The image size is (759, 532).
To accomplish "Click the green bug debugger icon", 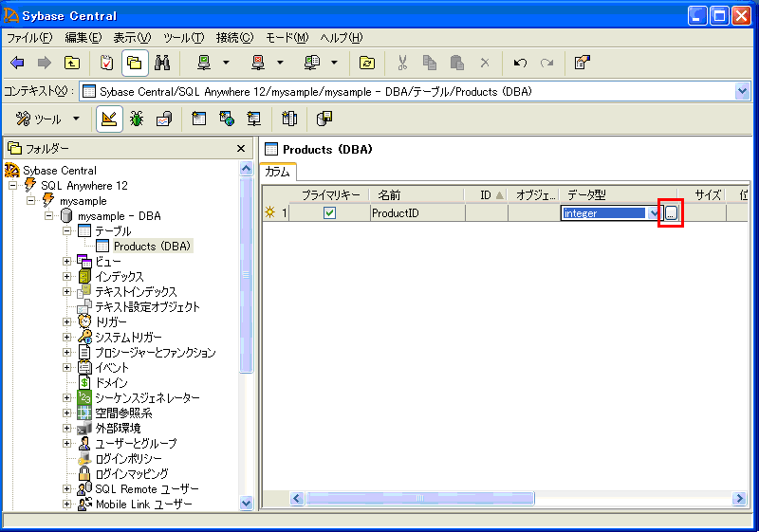I will (x=137, y=119).
